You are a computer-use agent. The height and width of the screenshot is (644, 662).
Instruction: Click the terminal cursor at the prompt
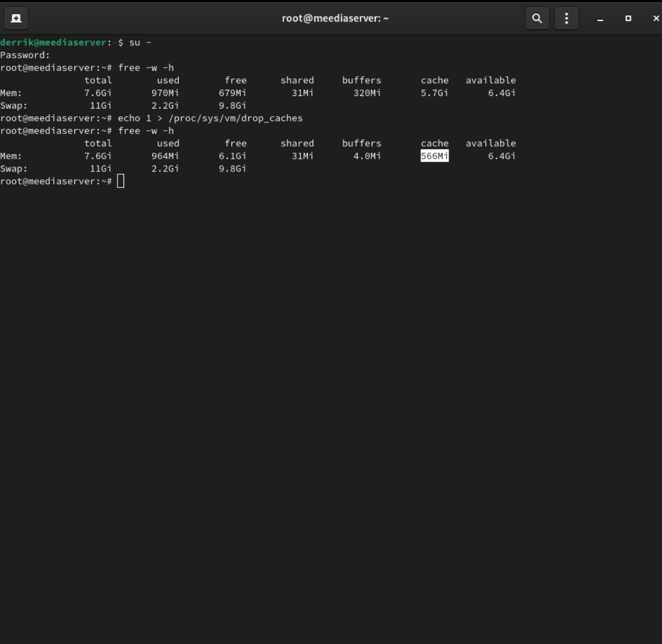pyautogui.click(x=121, y=181)
